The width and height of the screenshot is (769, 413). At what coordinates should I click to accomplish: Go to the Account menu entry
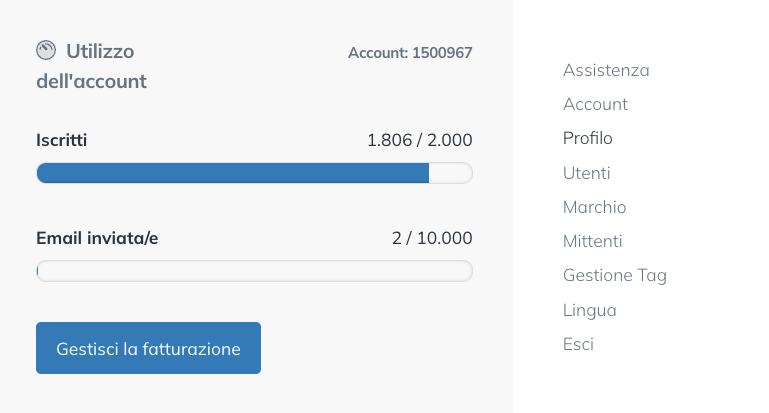click(x=595, y=104)
